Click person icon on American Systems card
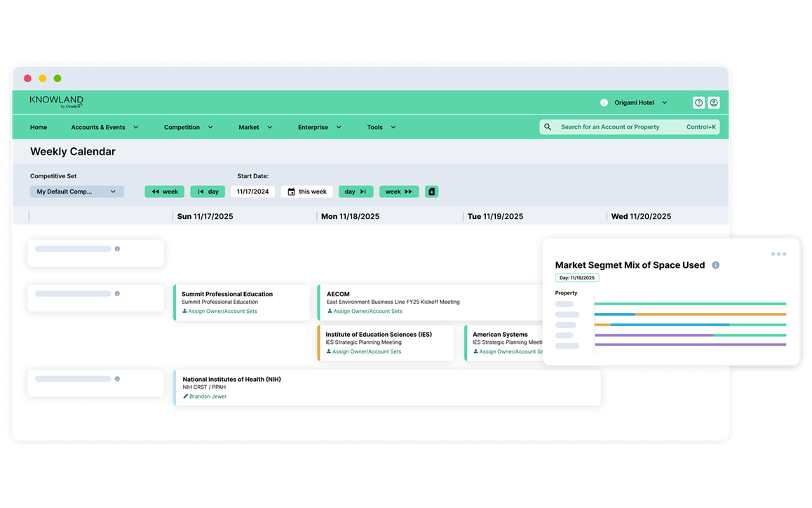Screen dimensions: 812x508 tap(475, 352)
